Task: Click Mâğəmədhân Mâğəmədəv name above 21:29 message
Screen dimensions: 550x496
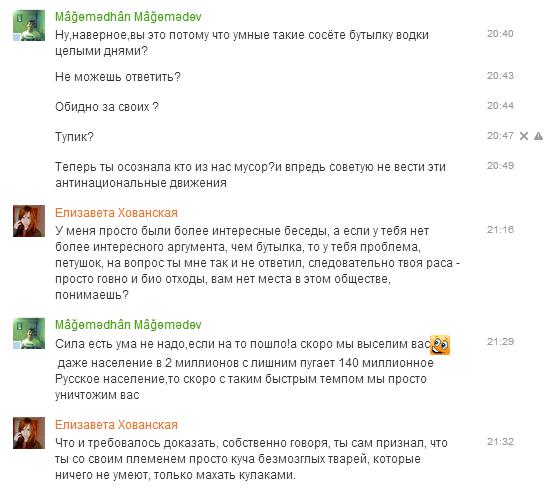Action: [128, 325]
